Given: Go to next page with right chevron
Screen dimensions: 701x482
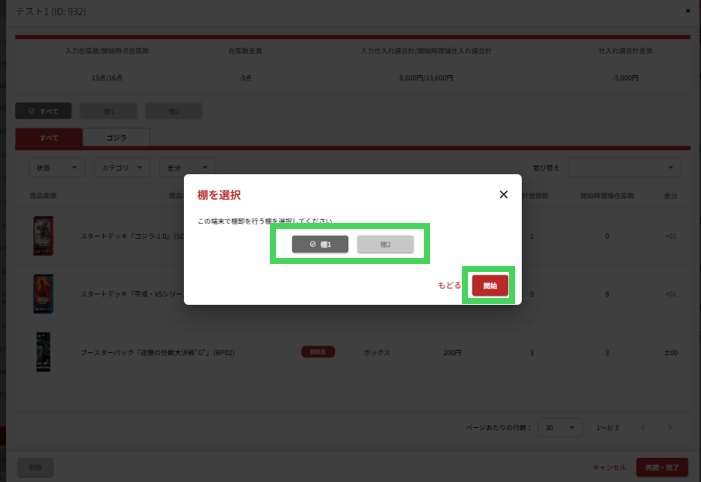Looking at the screenshot, I should [x=670, y=427].
